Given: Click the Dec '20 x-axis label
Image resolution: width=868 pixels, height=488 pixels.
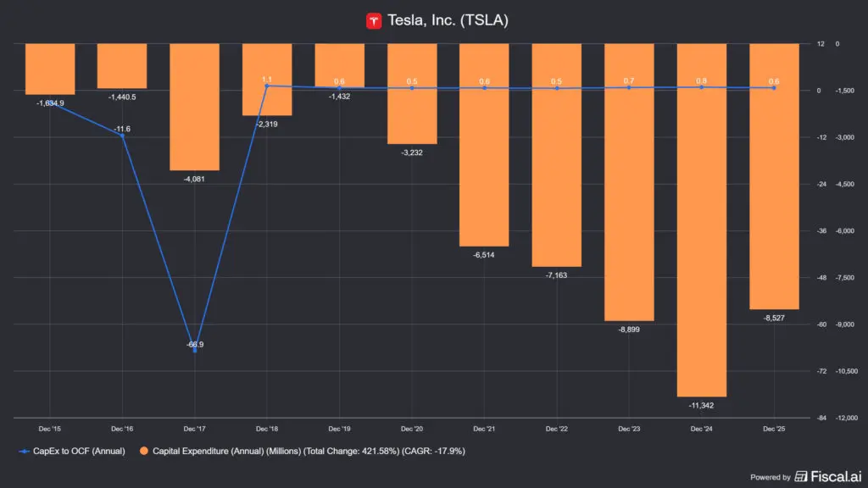Looking at the screenshot, I should (x=412, y=429).
